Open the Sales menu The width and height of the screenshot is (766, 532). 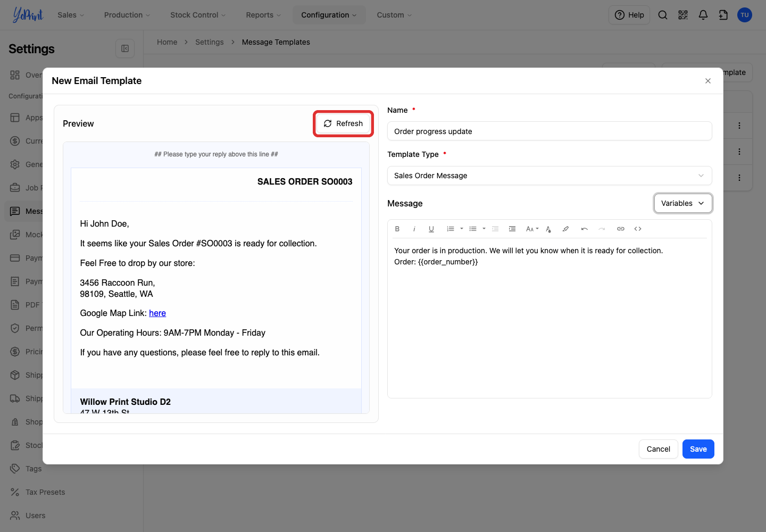(x=71, y=15)
